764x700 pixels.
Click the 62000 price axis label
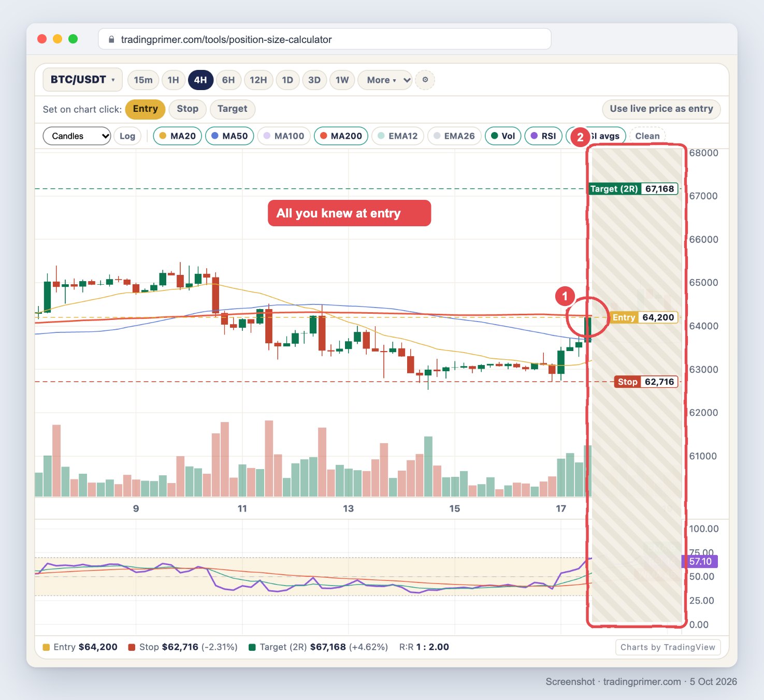(703, 413)
